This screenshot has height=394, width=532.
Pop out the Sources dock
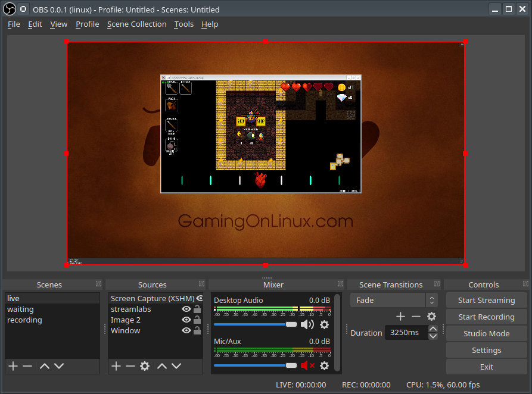pos(201,283)
